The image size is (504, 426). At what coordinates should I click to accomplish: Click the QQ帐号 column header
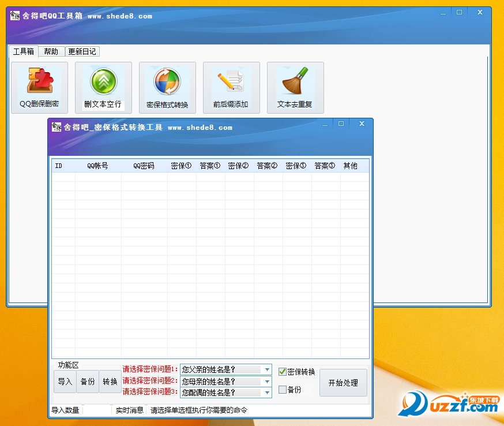[x=98, y=166]
